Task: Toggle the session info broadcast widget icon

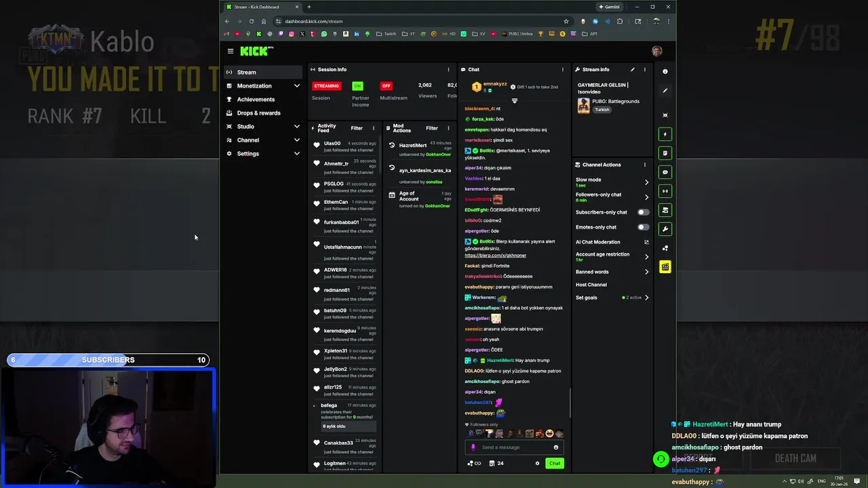Action: click(x=665, y=191)
